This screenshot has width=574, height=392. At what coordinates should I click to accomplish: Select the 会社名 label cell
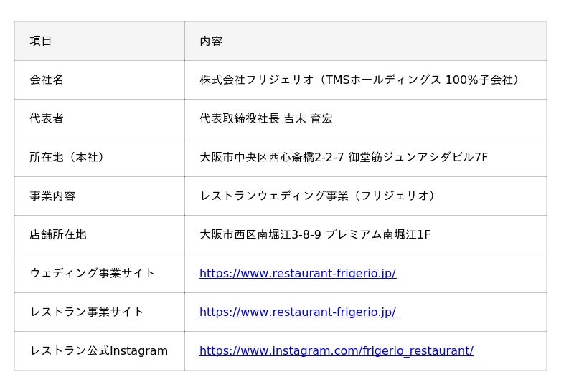pos(100,80)
